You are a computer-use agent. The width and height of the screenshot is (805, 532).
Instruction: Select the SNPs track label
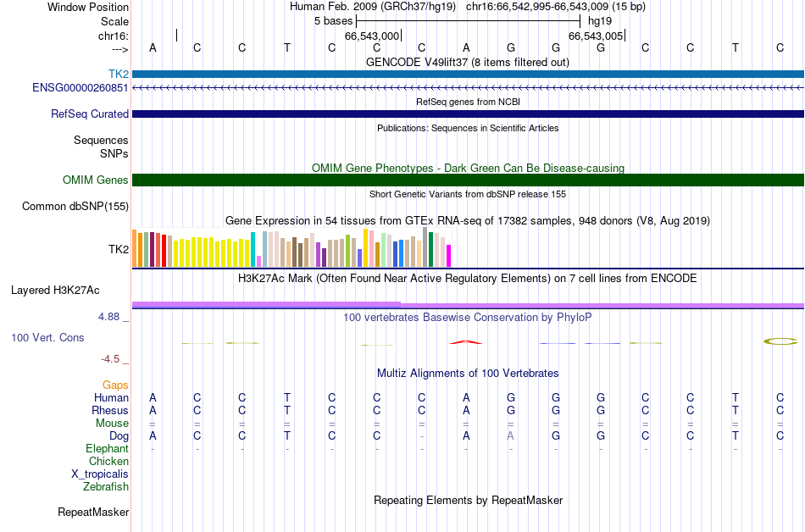coord(114,153)
